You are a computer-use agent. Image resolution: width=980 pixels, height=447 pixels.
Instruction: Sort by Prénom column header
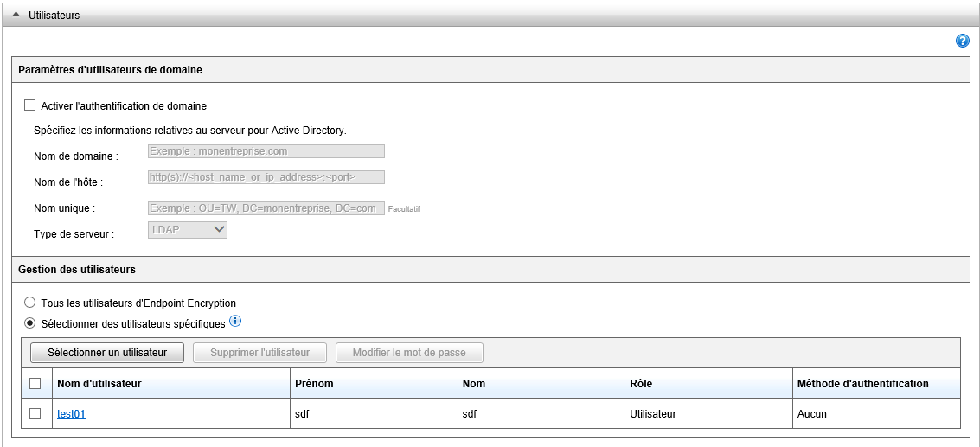(x=314, y=383)
